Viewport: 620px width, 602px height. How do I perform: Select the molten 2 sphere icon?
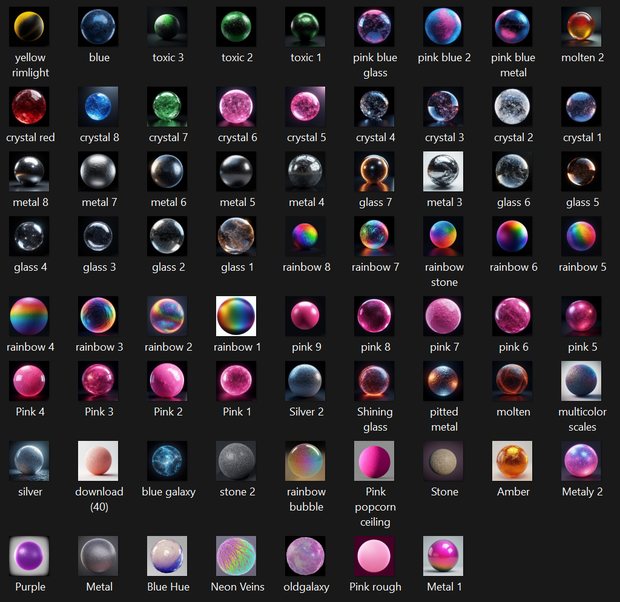pos(581,27)
